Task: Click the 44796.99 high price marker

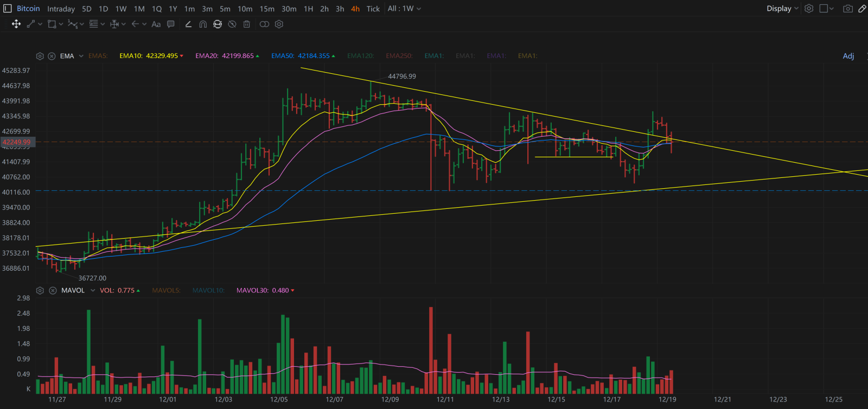Action: point(402,76)
